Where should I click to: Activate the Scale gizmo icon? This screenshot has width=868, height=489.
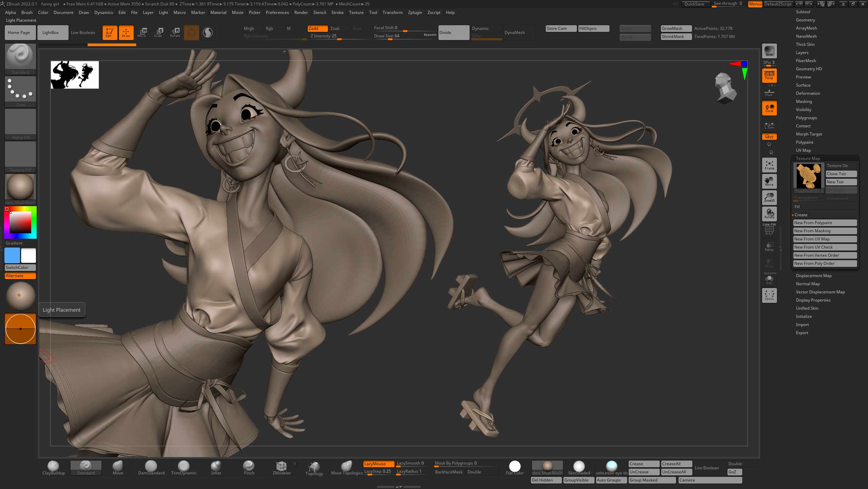click(x=158, y=32)
